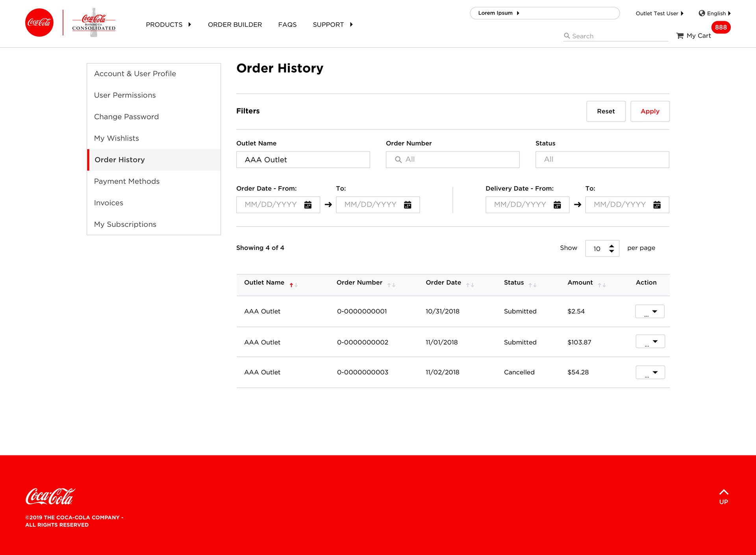
Task: Click the globe language icon
Action: click(702, 13)
